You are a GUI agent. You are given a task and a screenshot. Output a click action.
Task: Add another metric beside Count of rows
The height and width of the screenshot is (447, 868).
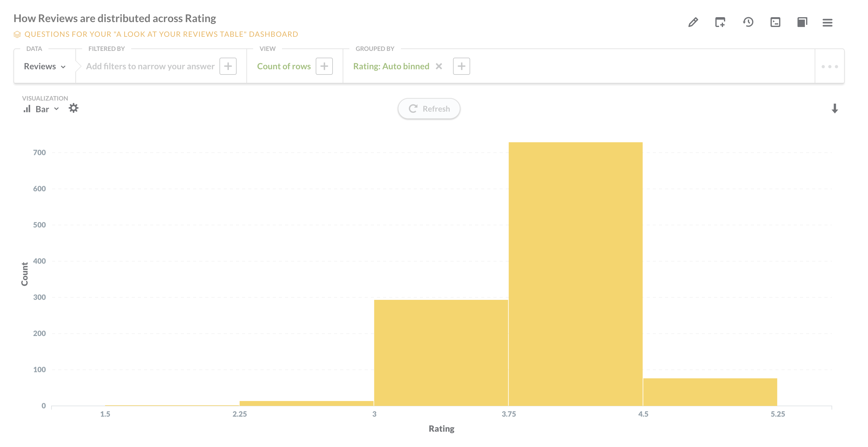click(x=324, y=66)
